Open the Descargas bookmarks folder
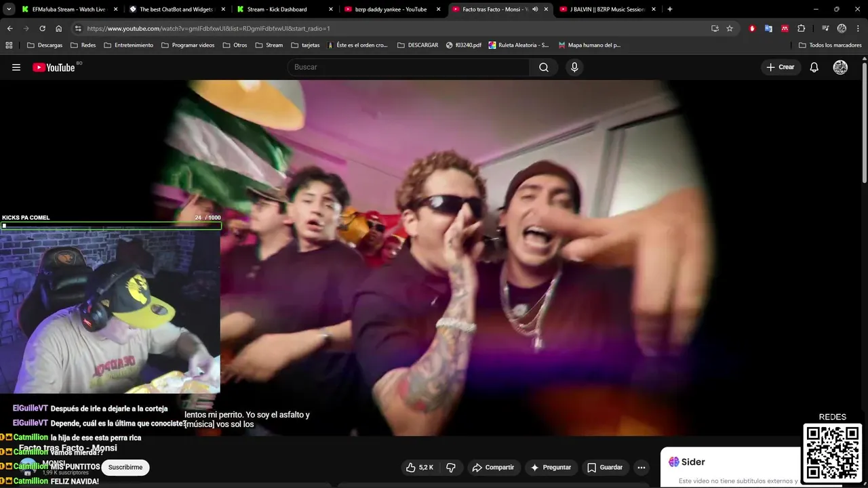Image resolution: width=868 pixels, height=488 pixels. 45,45
